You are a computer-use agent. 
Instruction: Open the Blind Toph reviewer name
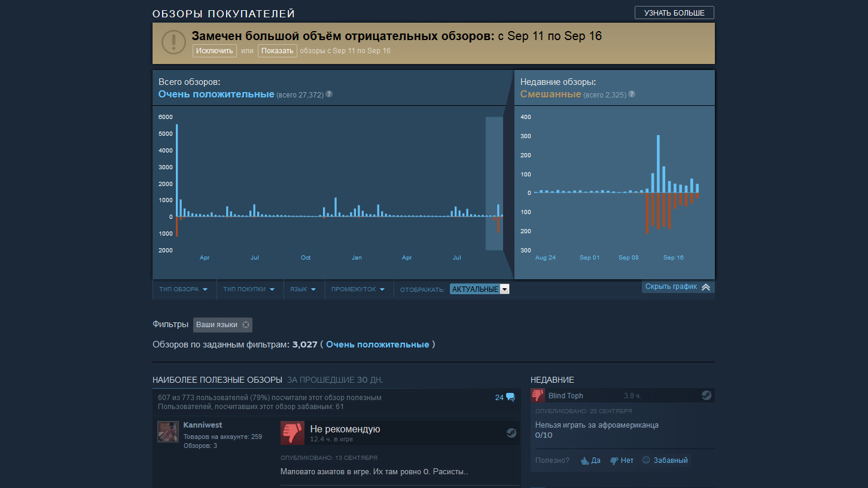pyautogui.click(x=565, y=395)
